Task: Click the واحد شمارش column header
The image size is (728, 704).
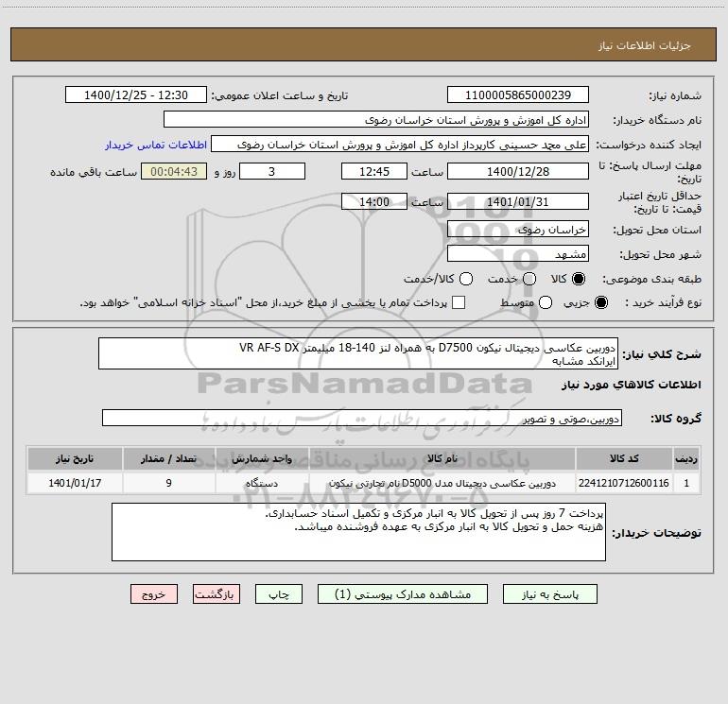Action: coord(262,458)
